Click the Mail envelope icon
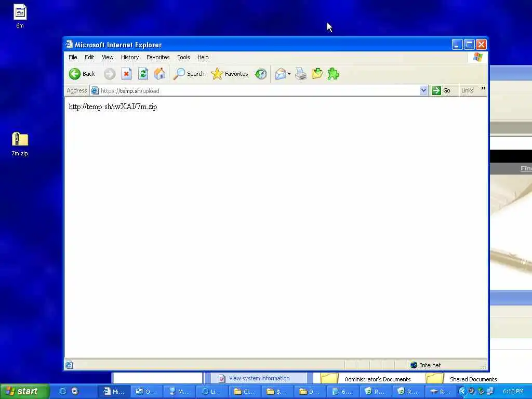Viewport: 532px width, 399px height. click(x=280, y=74)
